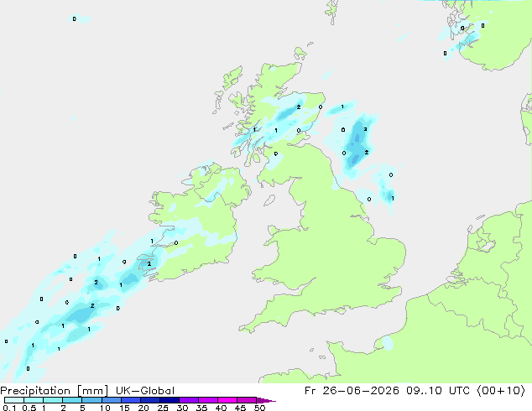The width and height of the screenshot is (532, 411).
Task: Click the "09..10 UTC" time text
Action: (438, 391)
